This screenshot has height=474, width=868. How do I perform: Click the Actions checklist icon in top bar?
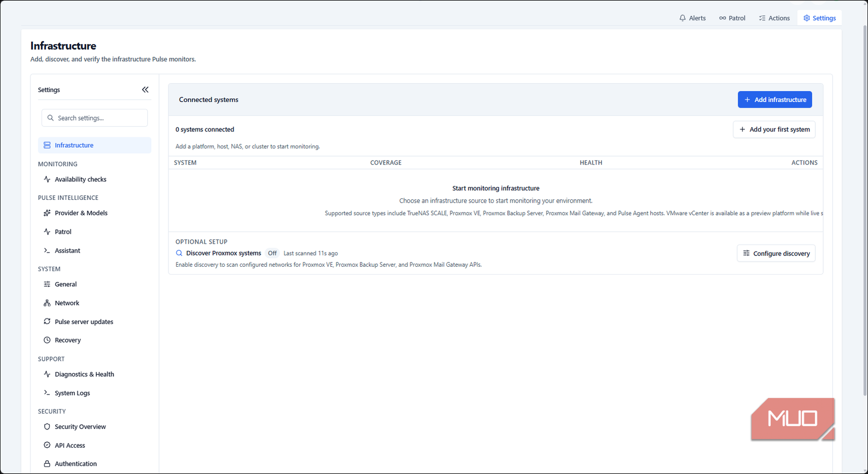pos(762,18)
